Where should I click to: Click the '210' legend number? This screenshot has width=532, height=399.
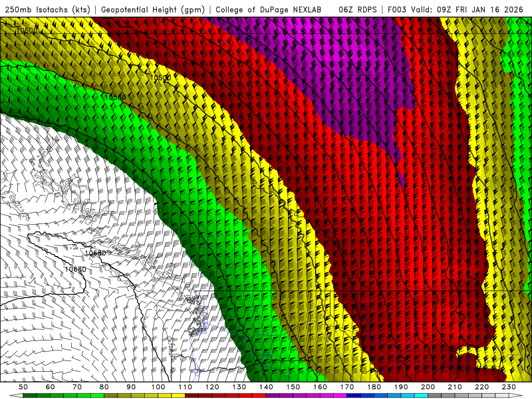(455, 387)
